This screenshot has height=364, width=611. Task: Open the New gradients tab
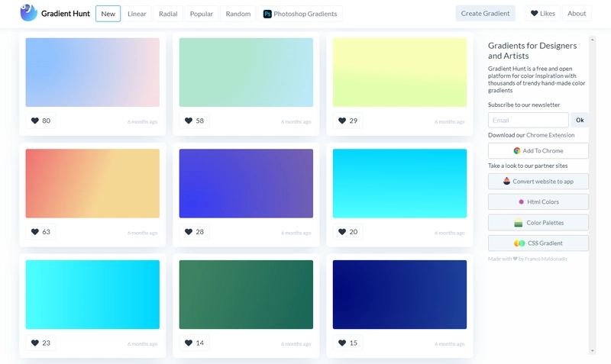click(x=108, y=14)
